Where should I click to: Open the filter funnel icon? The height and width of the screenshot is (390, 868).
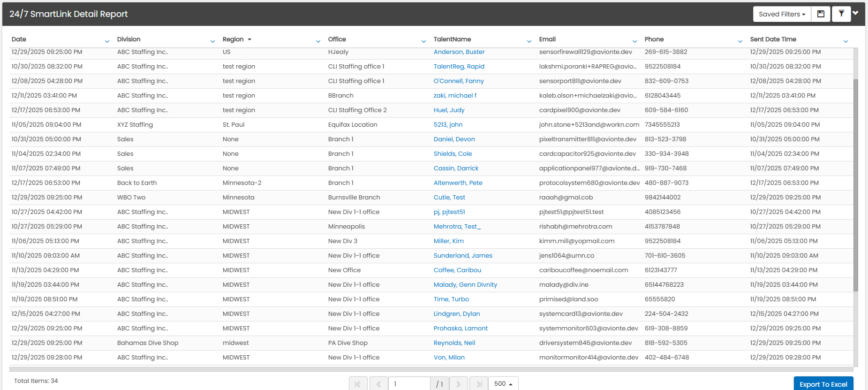coord(841,14)
